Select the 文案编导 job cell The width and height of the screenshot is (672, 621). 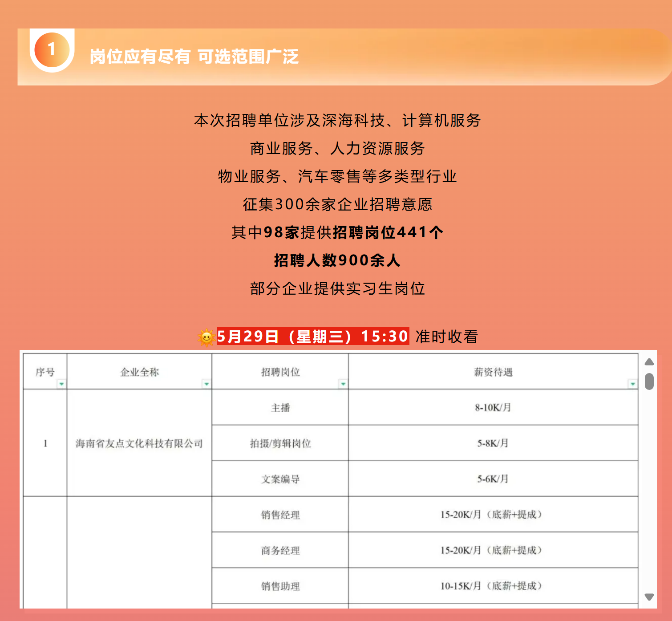[x=280, y=479]
